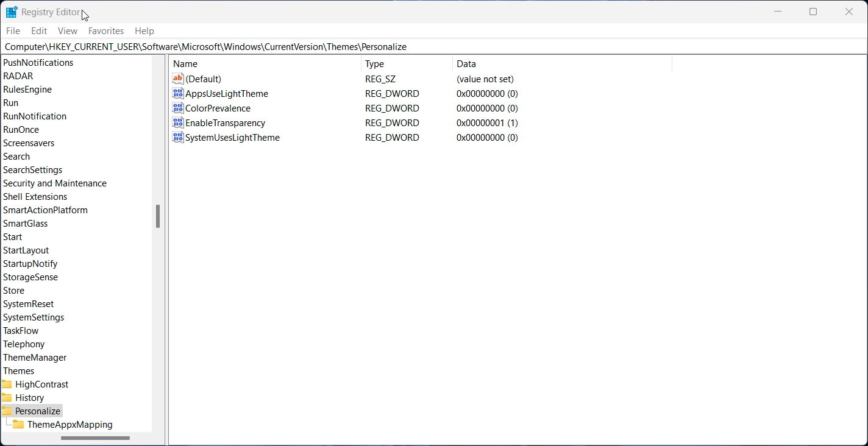
Task: Select the EnableTransparency value name
Action: [x=226, y=122]
